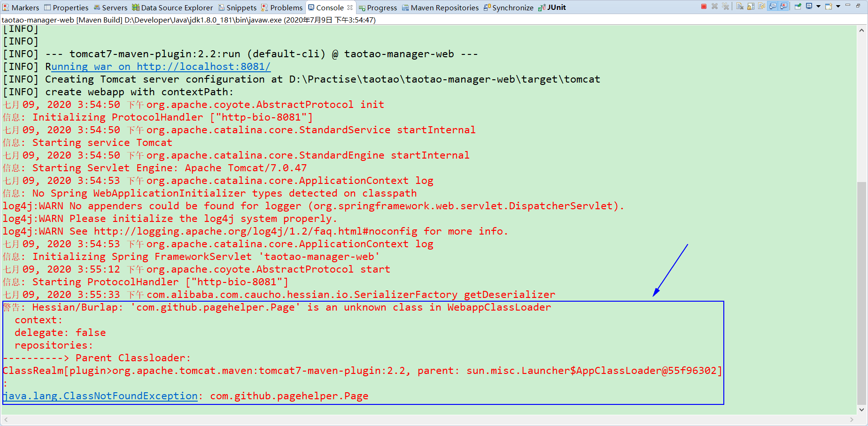868x426 pixels.
Task: Maximize the console view panel
Action: [858, 6]
